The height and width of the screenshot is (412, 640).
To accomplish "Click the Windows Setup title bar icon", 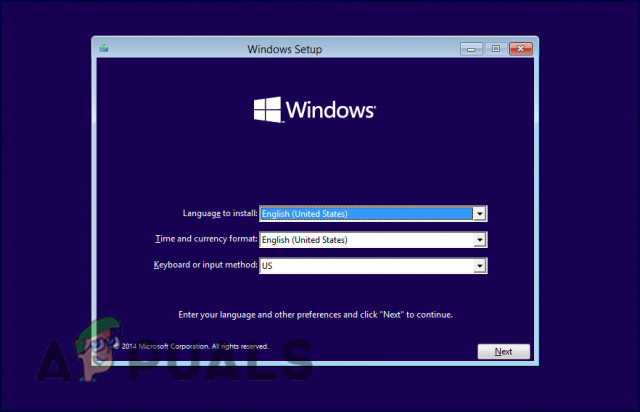I will coord(104,49).
